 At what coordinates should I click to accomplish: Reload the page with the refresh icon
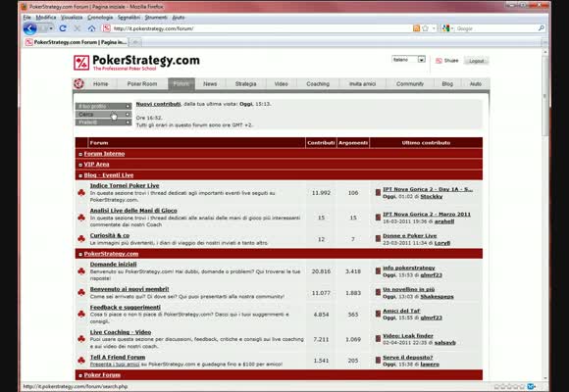pos(63,28)
